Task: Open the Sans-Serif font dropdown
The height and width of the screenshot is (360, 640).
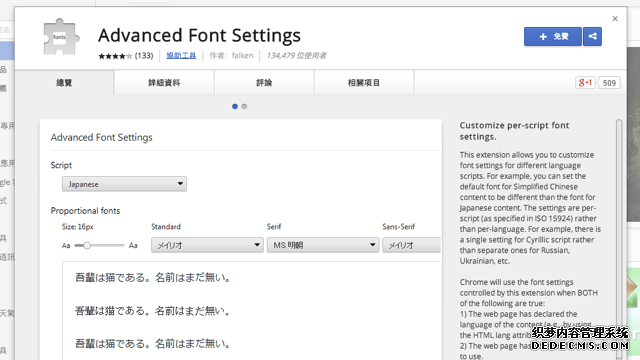Action: (x=411, y=245)
